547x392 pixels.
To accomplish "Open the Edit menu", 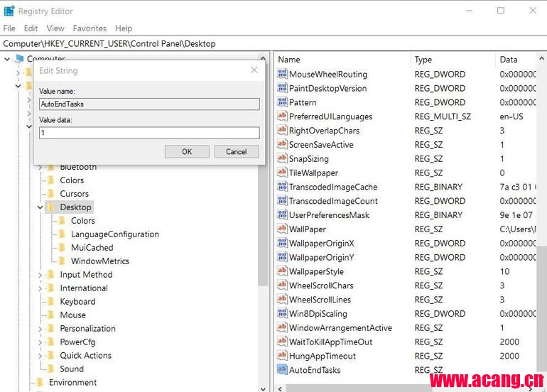I will point(31,28).
